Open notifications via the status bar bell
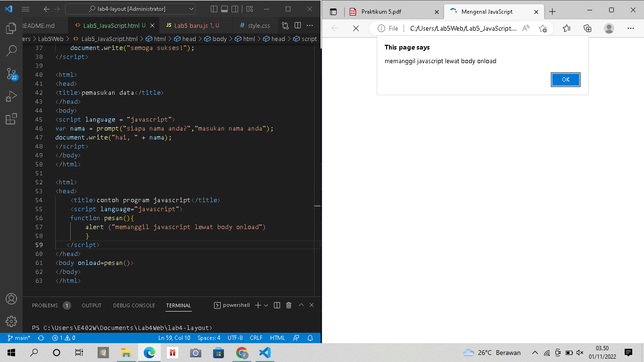The image size is (644, 362). point(310,338)
